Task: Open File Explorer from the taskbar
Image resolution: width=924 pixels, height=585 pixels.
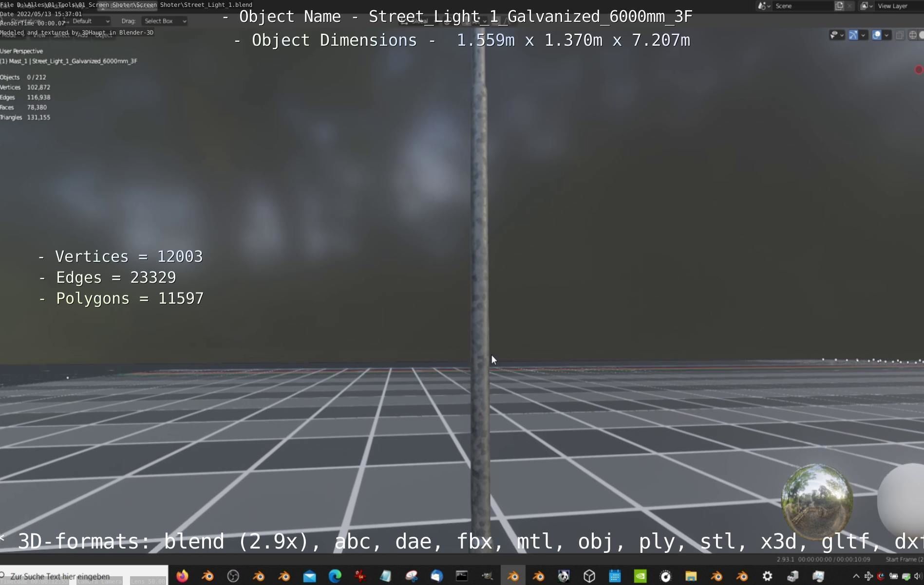Action: (691, 576)
